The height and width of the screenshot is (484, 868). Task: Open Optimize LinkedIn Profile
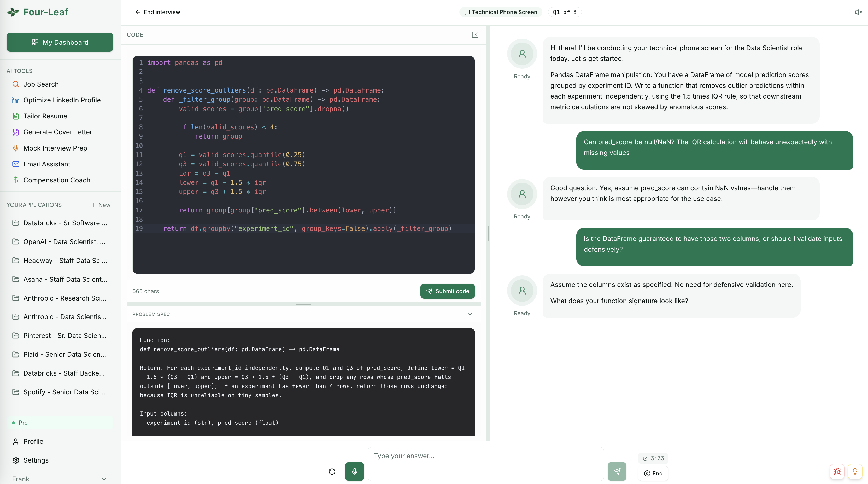(62, 100)
